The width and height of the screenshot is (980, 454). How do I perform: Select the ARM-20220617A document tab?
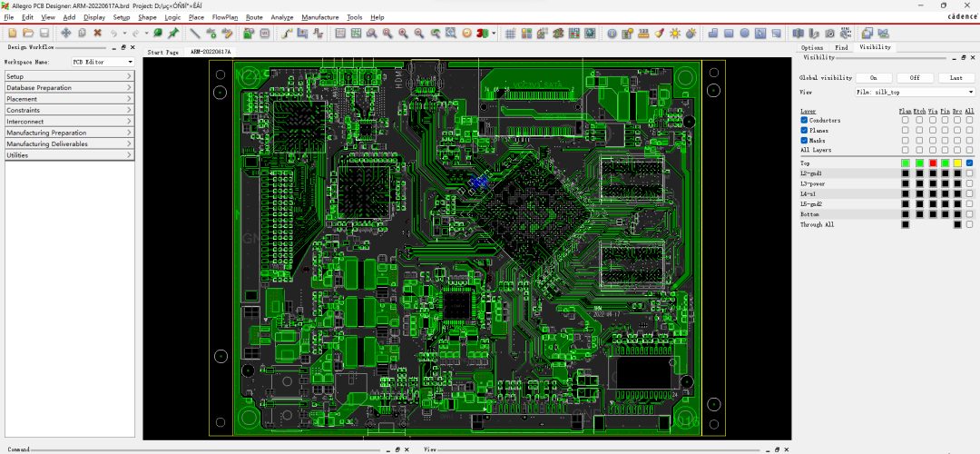(x=211, y=52)
